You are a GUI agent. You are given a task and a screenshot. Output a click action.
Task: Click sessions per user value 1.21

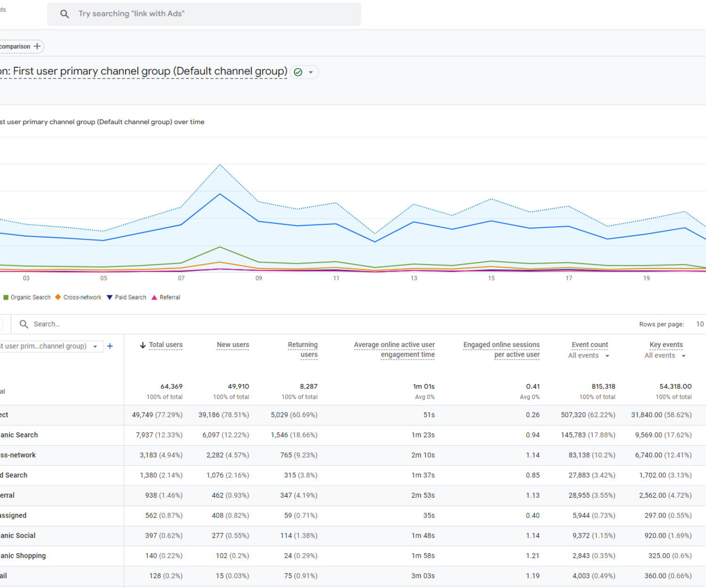pyautogui.click(x=533, y=556)
